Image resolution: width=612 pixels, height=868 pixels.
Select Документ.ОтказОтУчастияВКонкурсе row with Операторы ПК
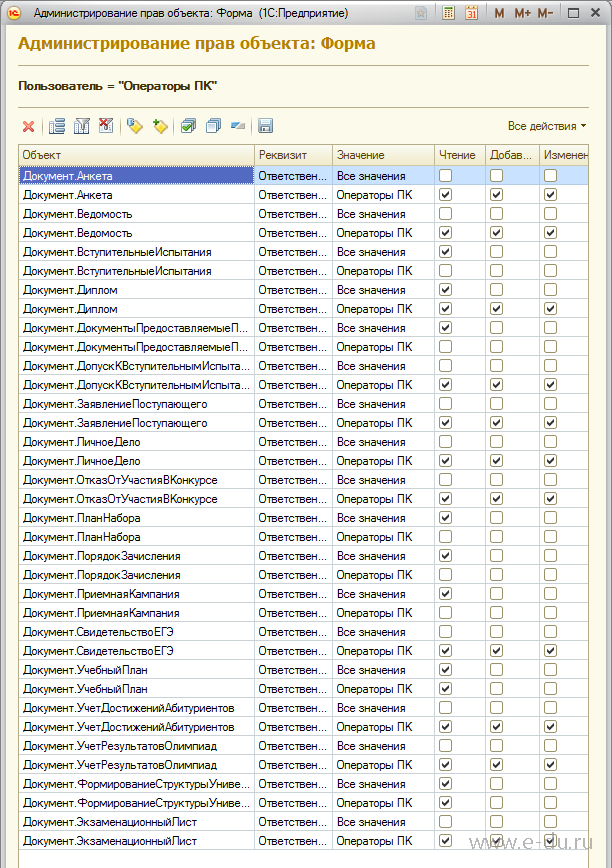point(303,499)
